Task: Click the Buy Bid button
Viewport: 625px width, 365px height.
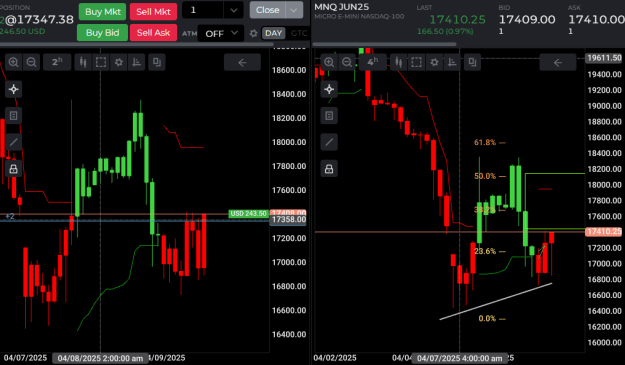Action: point(102,33)
